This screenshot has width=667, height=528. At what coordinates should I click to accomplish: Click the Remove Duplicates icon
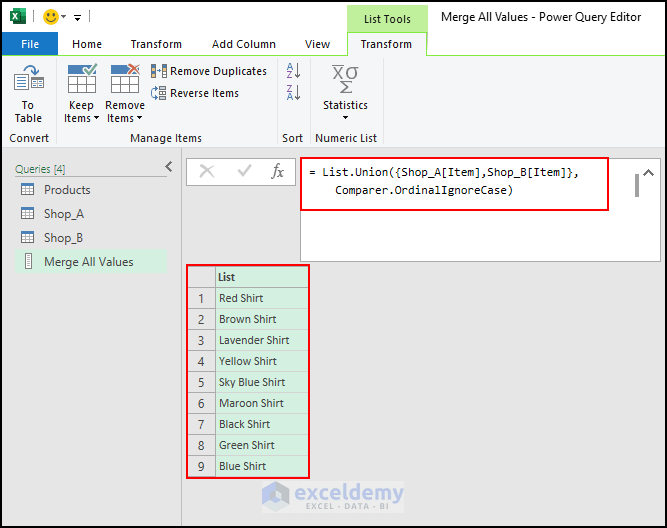159,71
